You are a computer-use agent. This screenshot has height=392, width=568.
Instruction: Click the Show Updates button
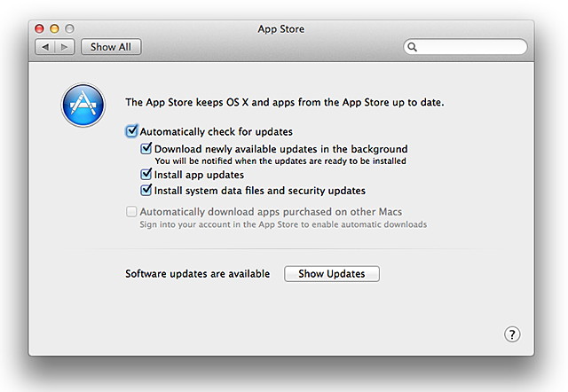pyautogui.click(x=332, y=274)
